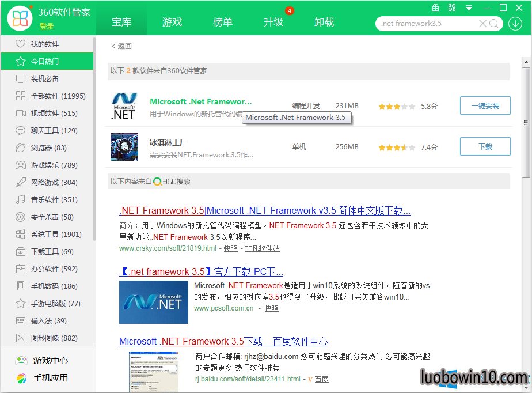Open Microsoft .Net Framewor... title

click(x=201, y=101)
